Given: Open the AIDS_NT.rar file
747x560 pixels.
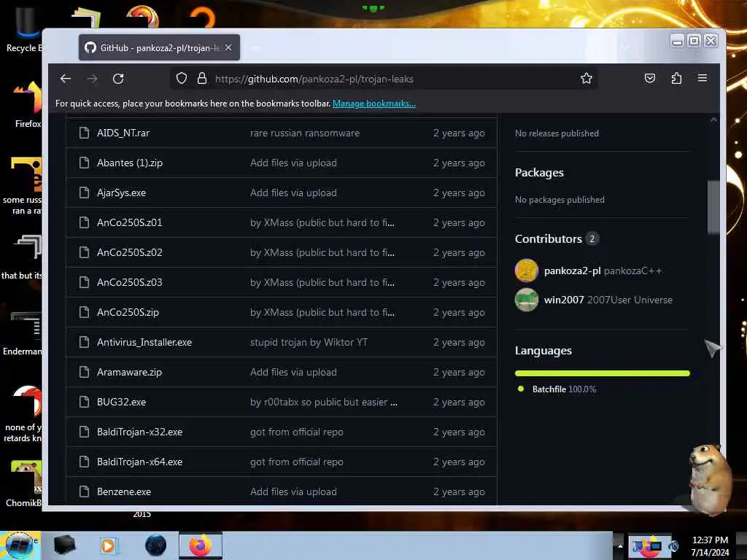Looking at the screenshot, I should (123, 133).
